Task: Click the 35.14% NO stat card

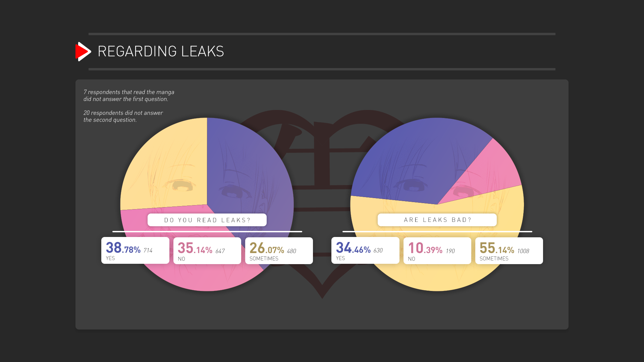Action: (x=207, y=251)
